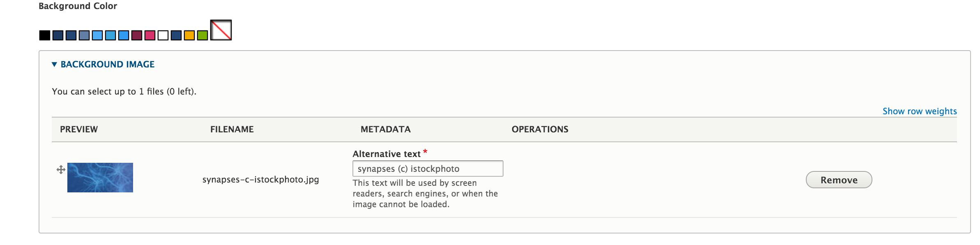Open Show row weights
The image size is (980, 245).
click(920, 111)
